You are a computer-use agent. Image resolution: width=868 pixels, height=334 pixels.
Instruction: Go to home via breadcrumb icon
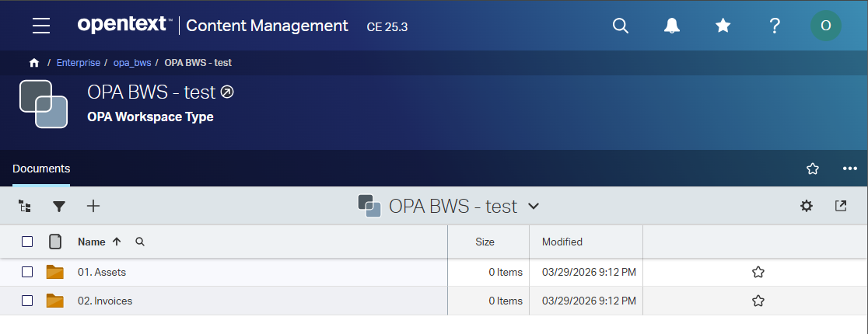point(34,63)
